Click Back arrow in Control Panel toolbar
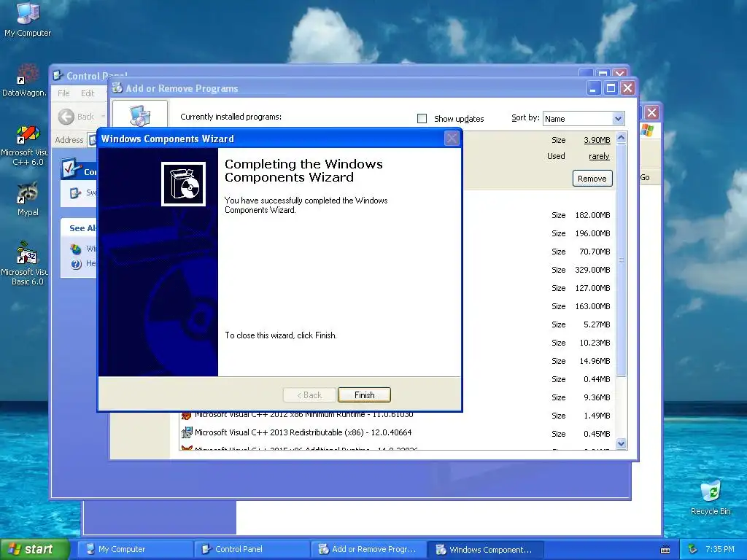Screen dimensions: 747x560 (66, 117)
